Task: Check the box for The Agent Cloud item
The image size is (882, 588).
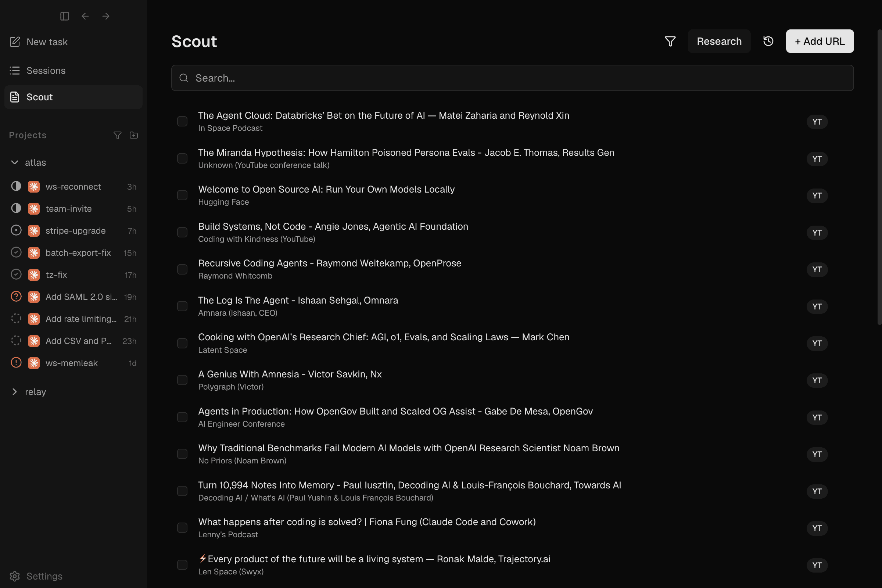Action: click(182, 122)
